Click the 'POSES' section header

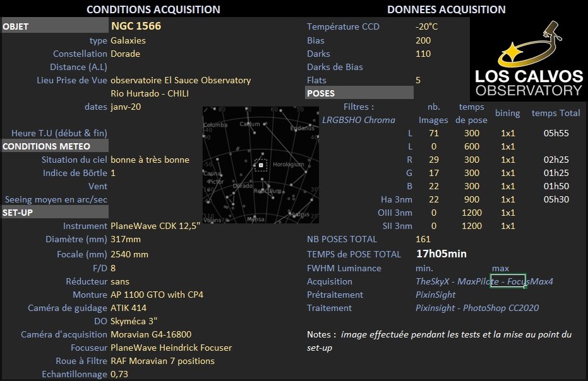[359, 93]
